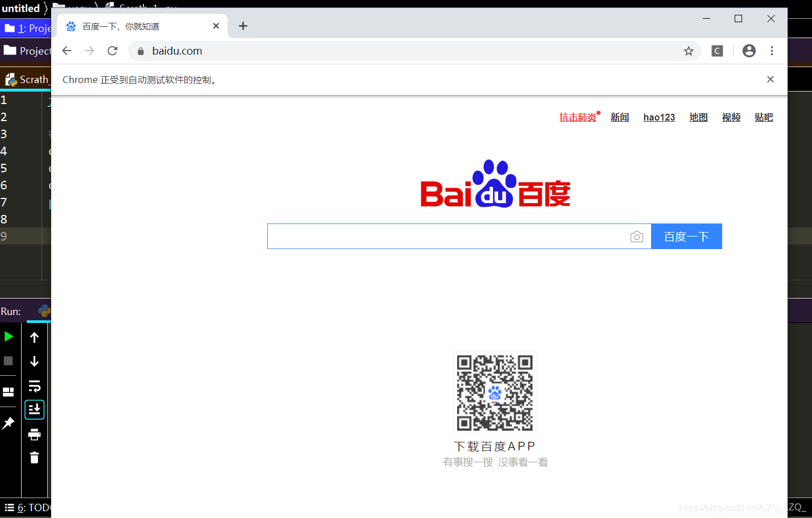The width and height of the screenshot is (812, 518).
Task: Toggle scroll-to-end in PyCharm console
Action: point(34,409)
